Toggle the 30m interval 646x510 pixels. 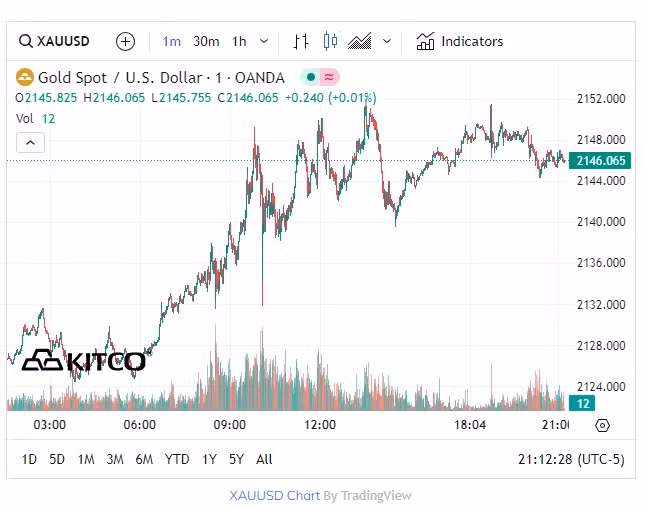pos(206,41)
